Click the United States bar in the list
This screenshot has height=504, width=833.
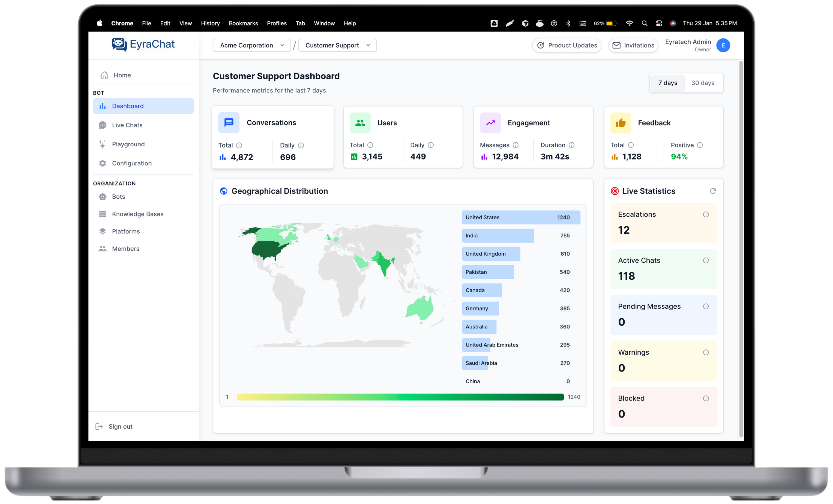[521, 218]
